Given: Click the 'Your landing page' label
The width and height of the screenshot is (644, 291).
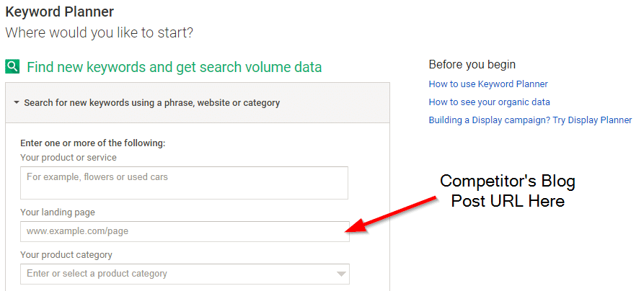Looking at the screenshot, I should (x=58, y=212).
